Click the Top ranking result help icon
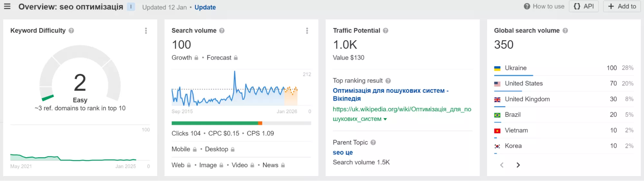The width and height of the screenshot is (644, 181). pyautogui.click(x=388, y=81)
